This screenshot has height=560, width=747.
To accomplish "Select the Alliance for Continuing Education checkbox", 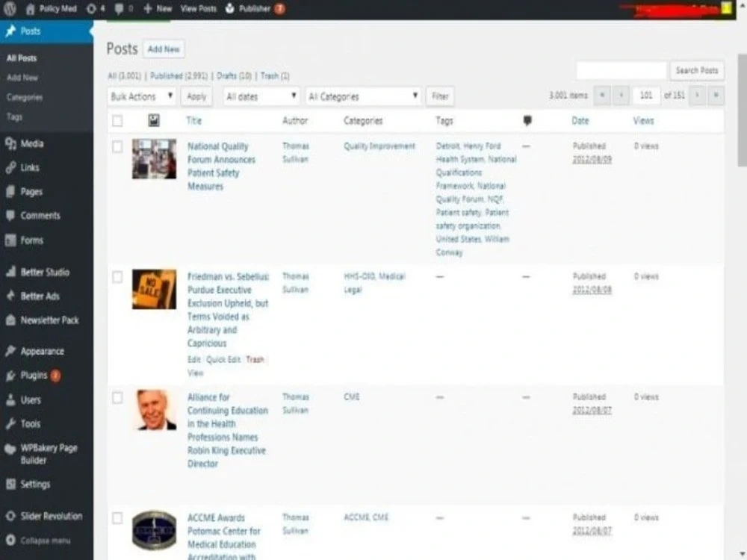I will click(x=117, y=398).
